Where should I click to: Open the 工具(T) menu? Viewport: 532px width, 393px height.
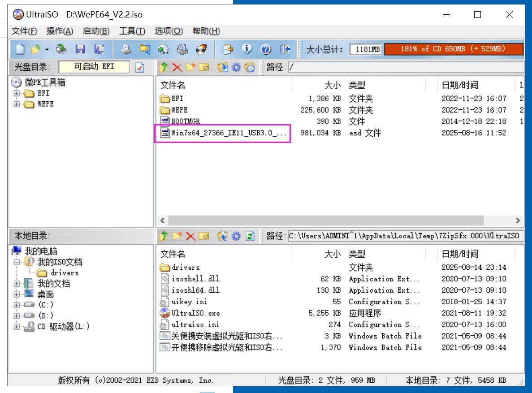(132, 31)
